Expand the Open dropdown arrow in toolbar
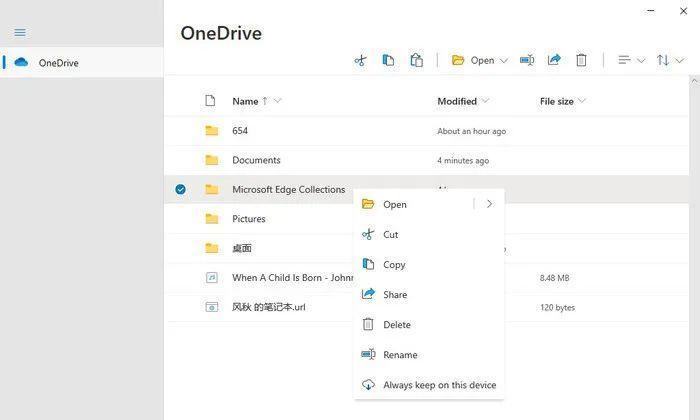The width and height of the screenshot is (700, 420). click(504, 61)
